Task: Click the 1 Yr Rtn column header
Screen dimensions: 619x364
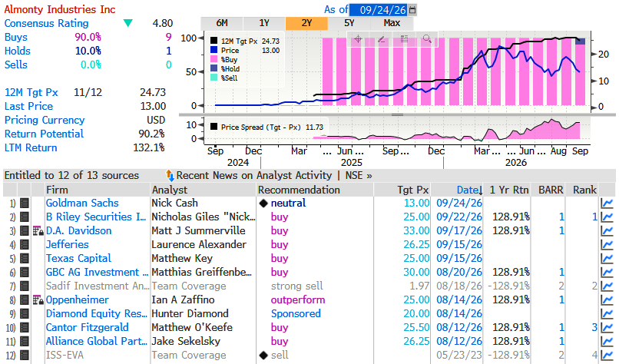Action: coord(508,190)
